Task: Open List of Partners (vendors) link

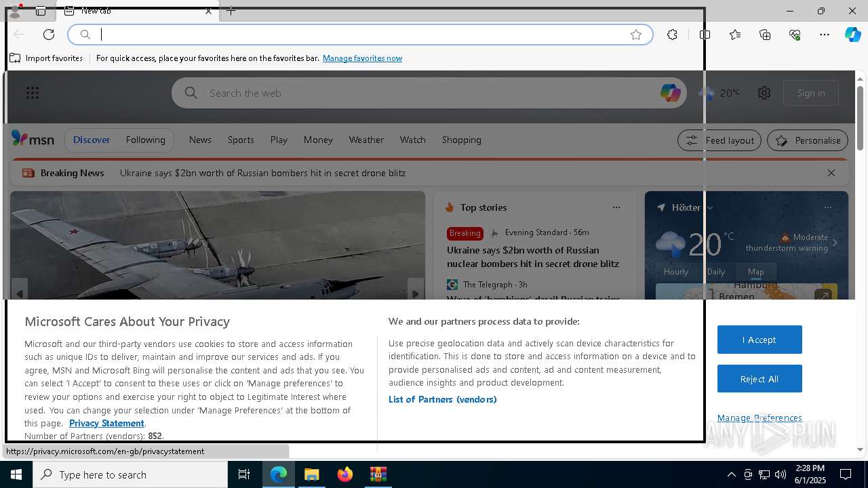Action: [x=442, y=399]
